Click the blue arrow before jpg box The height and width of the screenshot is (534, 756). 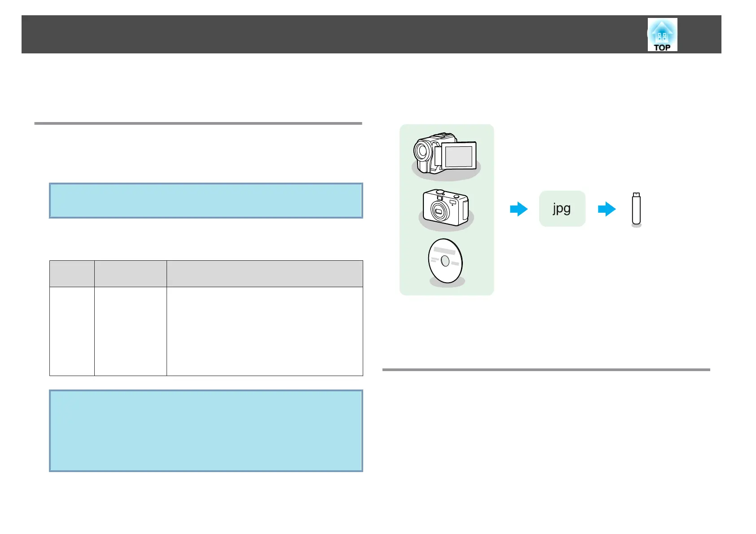(519, 209)
